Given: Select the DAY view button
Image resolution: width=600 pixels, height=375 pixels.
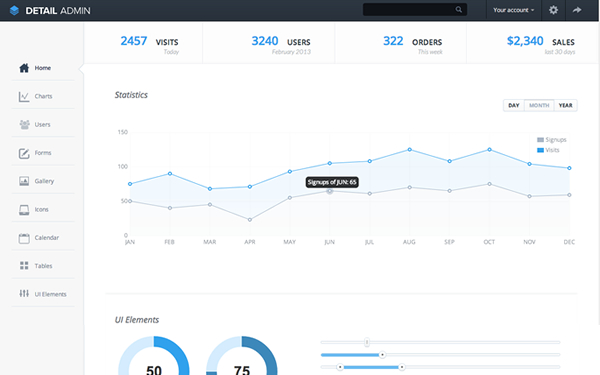Looking at the screenshot, I should click(x=514, y=105).
